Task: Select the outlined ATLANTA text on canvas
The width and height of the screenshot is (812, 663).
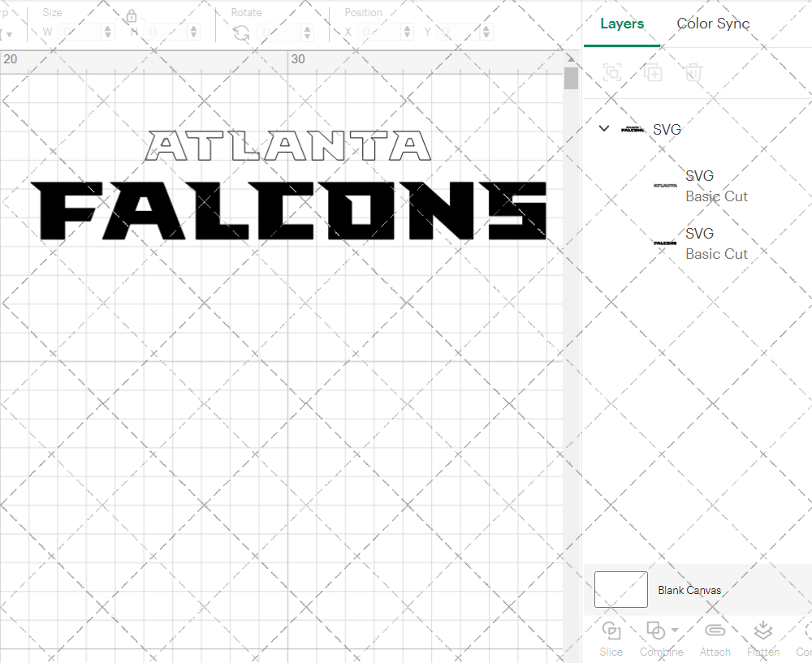Action: click(x=287, y=145)
